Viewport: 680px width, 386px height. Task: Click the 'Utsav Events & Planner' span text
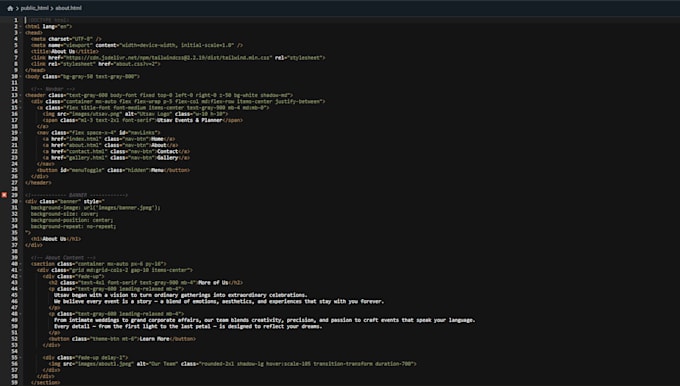190,120
